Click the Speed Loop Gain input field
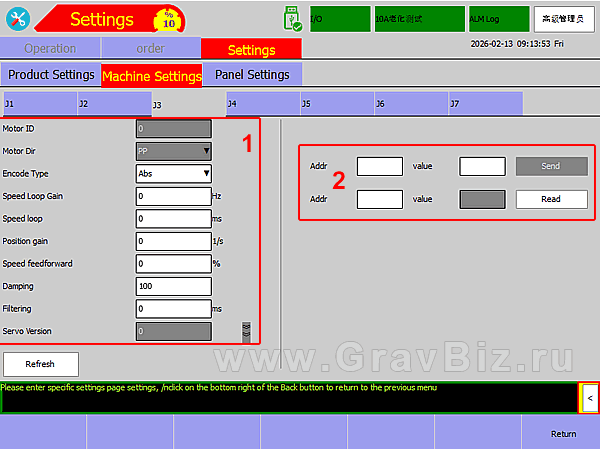 pos(173,196)
